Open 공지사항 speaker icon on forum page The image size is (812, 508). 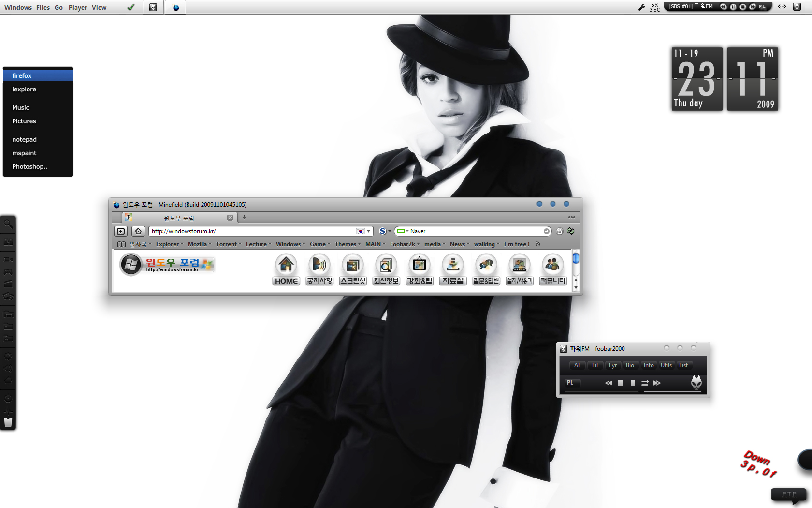click(319, 270)
